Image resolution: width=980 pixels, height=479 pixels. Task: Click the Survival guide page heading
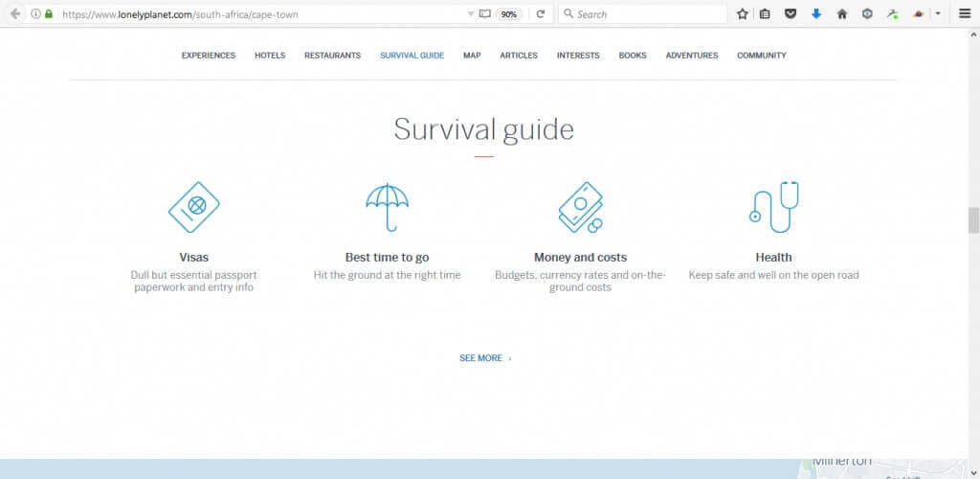coord(483,130)
